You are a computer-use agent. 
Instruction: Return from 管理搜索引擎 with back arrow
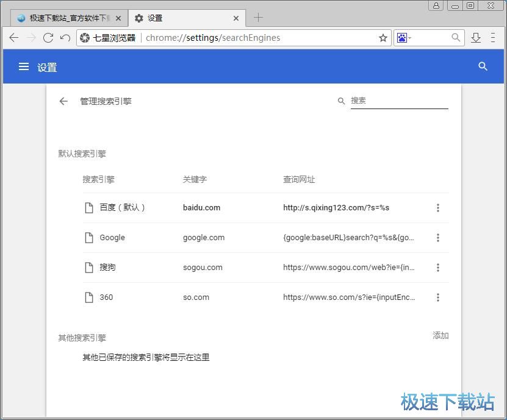click(x=63, y=101)
